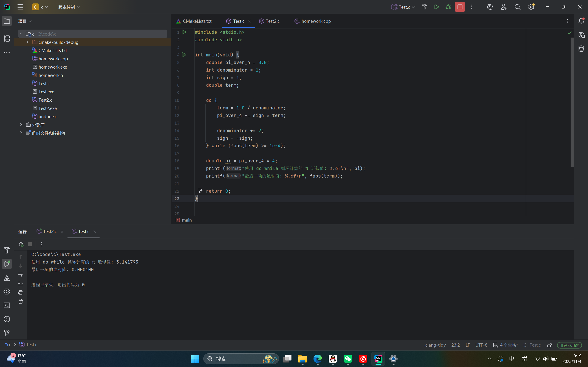The height and width of the screenshot is (367, 588).
Task: Stop the running process with red button
Action: 460,7
